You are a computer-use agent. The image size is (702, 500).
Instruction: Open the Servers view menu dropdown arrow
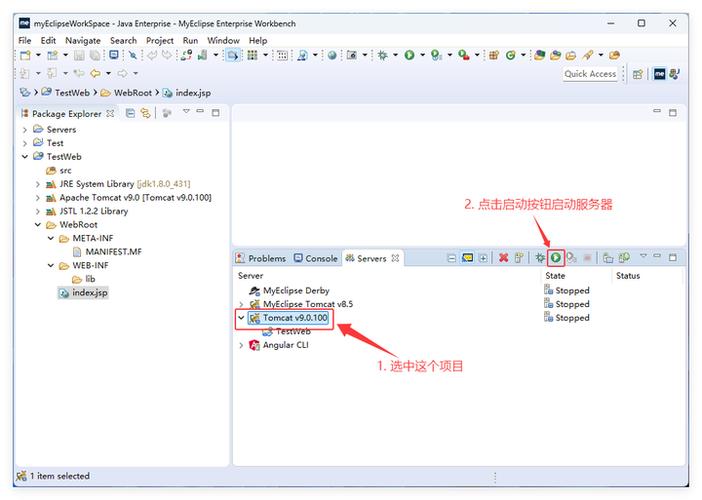[643, 257]
